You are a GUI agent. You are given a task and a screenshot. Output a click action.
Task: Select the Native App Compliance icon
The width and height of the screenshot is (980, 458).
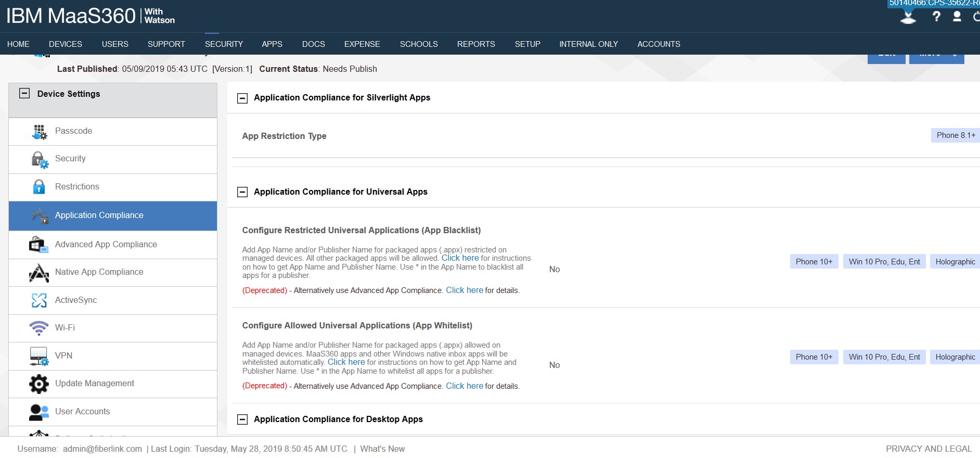39,273
